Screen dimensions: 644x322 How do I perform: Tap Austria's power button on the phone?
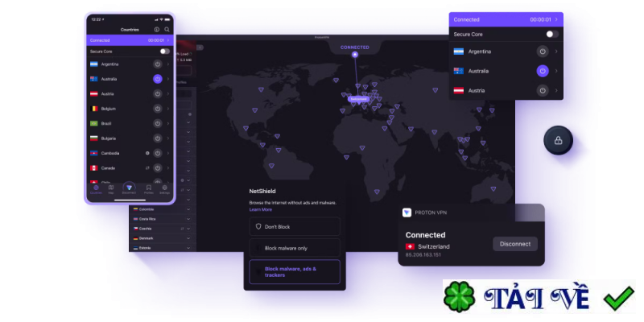158,93
